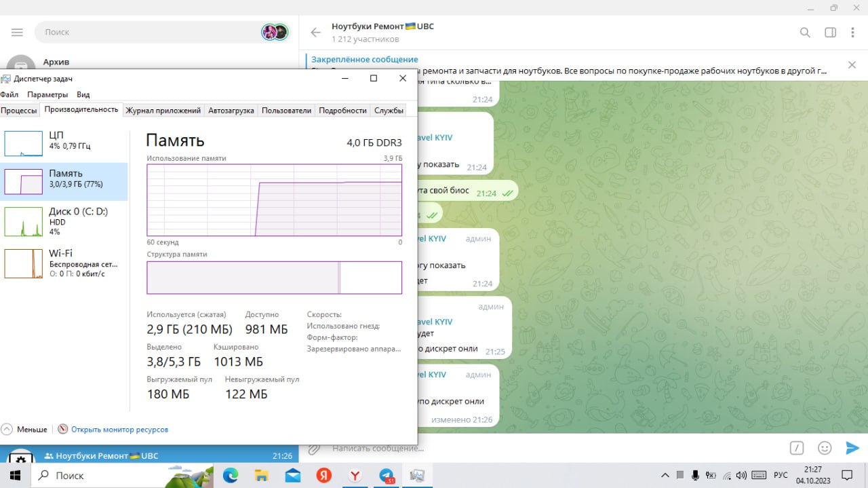Toggle the Telegram right sidebar panel icon
The width and height of the screenshot is (868, 488).
[x=830, y=33]
